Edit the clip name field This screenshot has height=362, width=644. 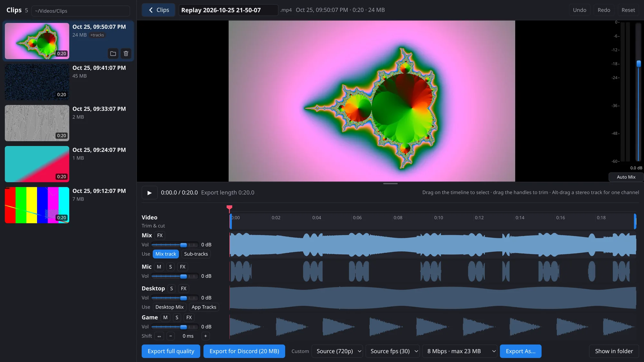coord(228,10)
